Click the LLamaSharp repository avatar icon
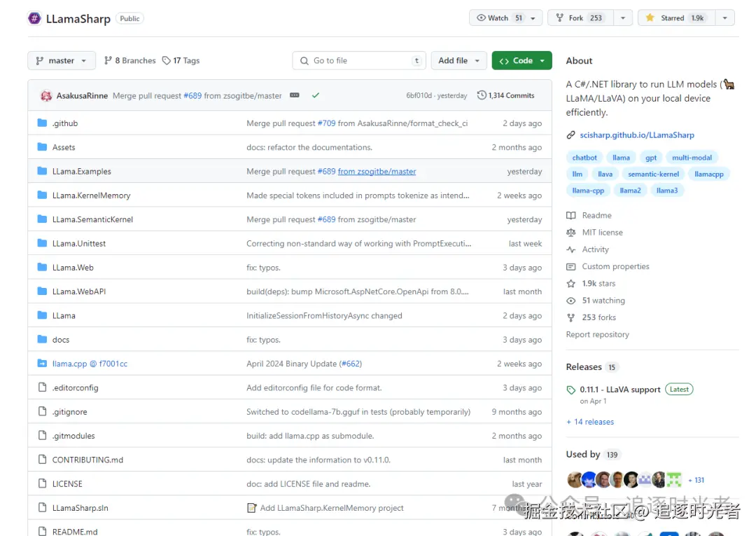Image resolution: width=756 pixels, height=536 pixels. [x=34, y=18]
